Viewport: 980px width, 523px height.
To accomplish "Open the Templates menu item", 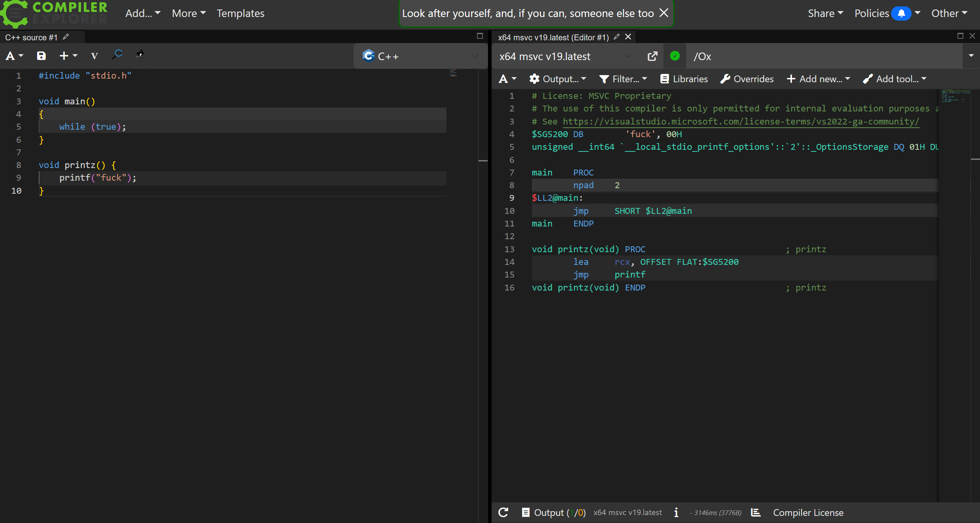I will point(240,13).
